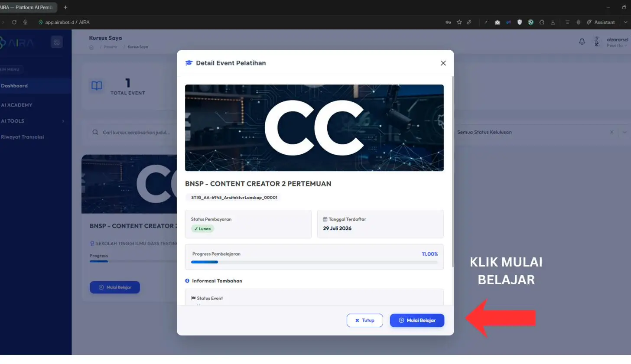Open the browser Assistant button
Viewport: 631px width, 364px height.
pos(601,22)
